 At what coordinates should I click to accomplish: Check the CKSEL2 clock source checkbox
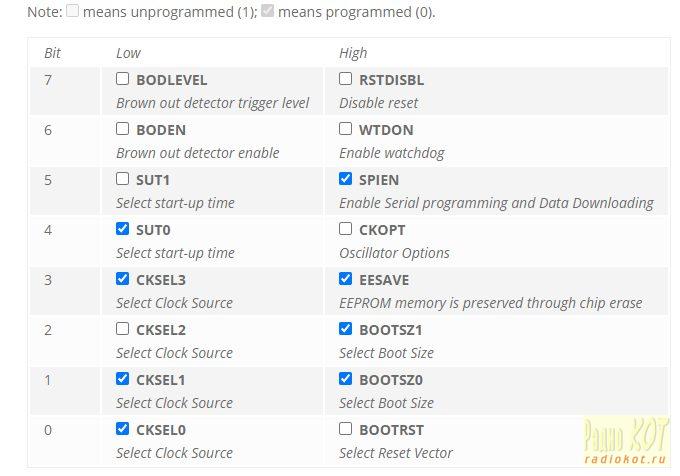(122, 329)
